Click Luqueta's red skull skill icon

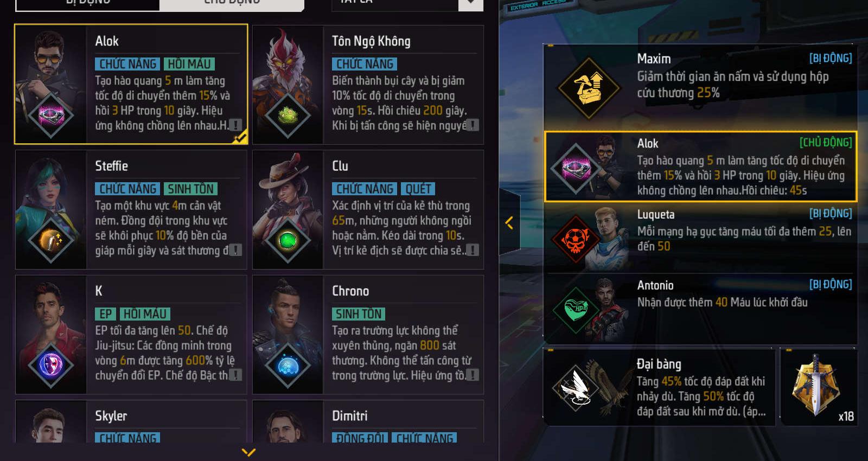coord(575,239)
